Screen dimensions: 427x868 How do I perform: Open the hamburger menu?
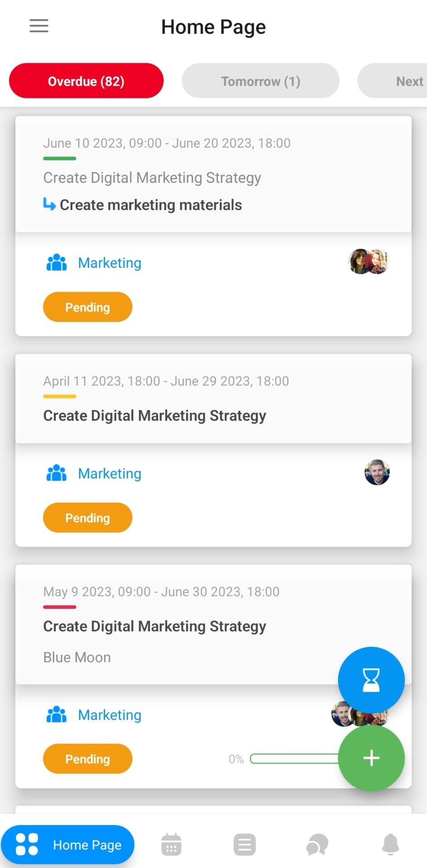coord(39,26)
